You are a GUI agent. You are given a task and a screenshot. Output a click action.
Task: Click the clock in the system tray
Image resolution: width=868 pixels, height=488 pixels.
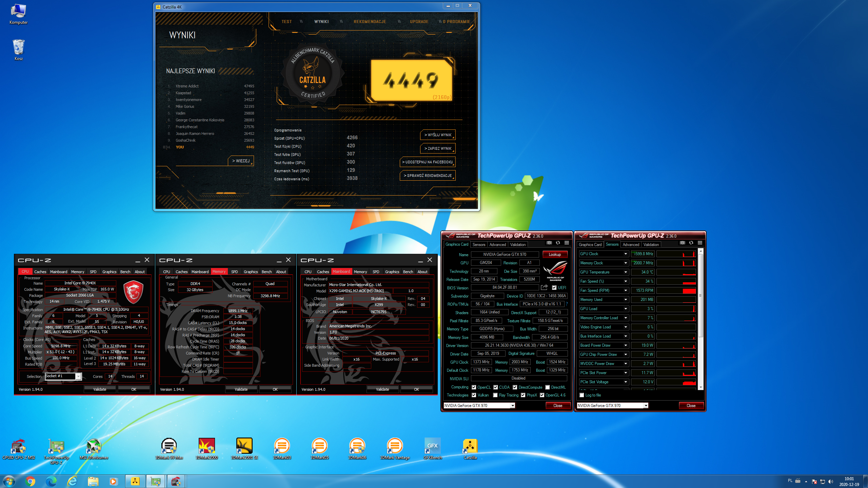click(849, 482)
